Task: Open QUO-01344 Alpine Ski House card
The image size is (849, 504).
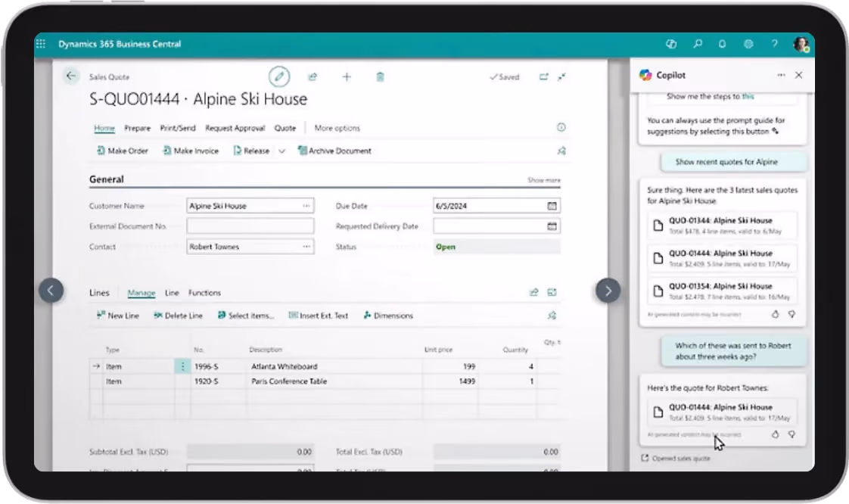Action: 723,226
